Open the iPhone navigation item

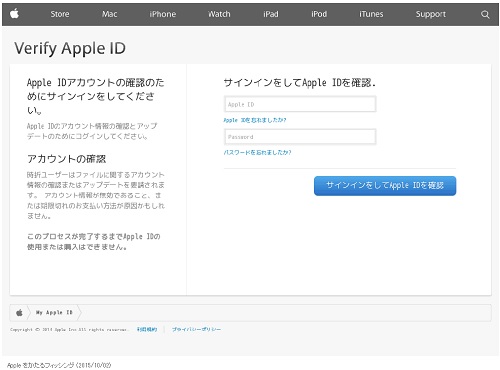(x=162, y=14)
